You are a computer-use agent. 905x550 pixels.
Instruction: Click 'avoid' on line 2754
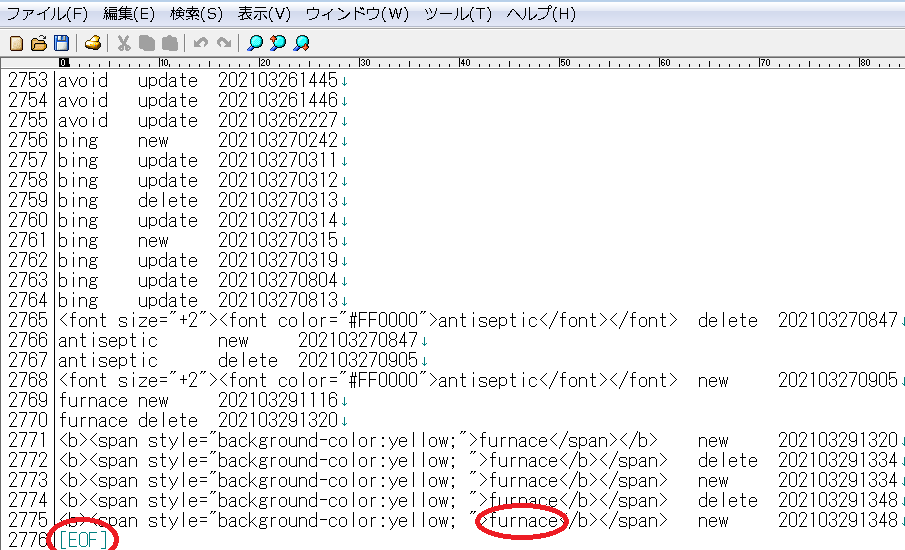tap(83, 100)
